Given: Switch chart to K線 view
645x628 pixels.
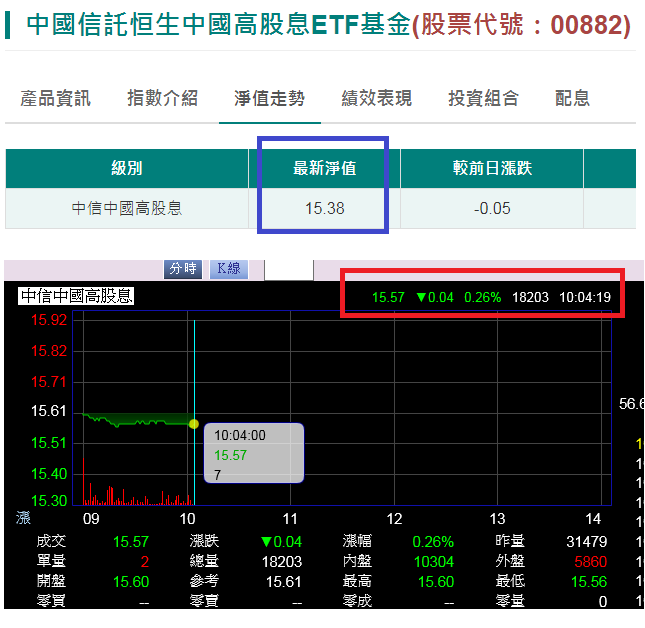Looking at the screenshot, I should pyautogui.click(x=229, y=269).
